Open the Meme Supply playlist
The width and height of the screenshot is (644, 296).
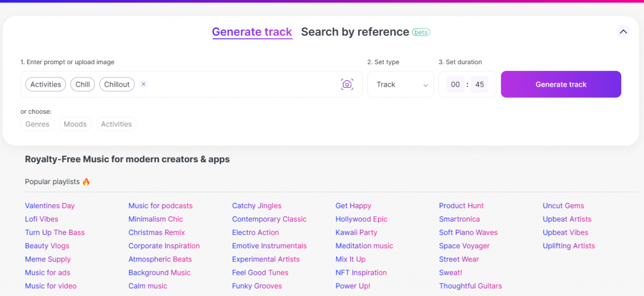[48, 259]
